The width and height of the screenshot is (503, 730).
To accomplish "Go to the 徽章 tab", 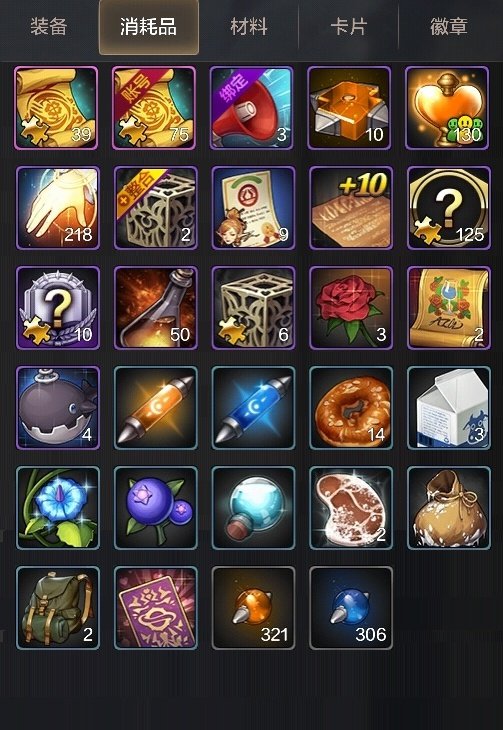I will [449, 27].
